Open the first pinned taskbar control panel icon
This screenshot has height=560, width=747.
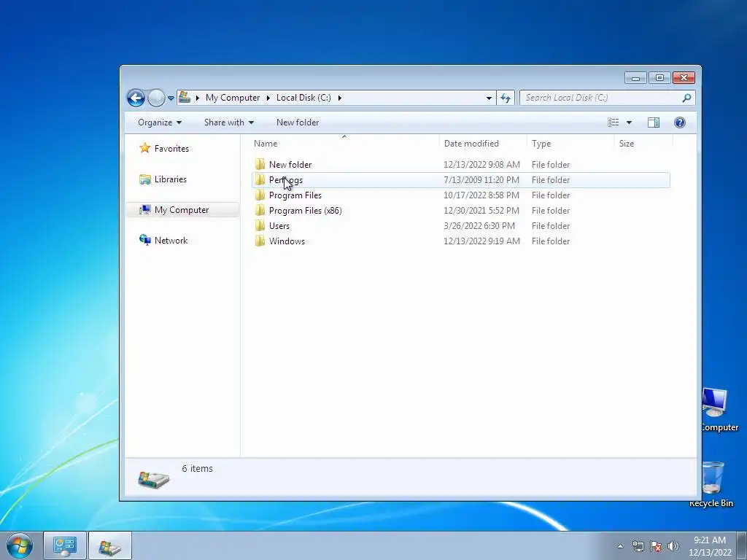65,545
